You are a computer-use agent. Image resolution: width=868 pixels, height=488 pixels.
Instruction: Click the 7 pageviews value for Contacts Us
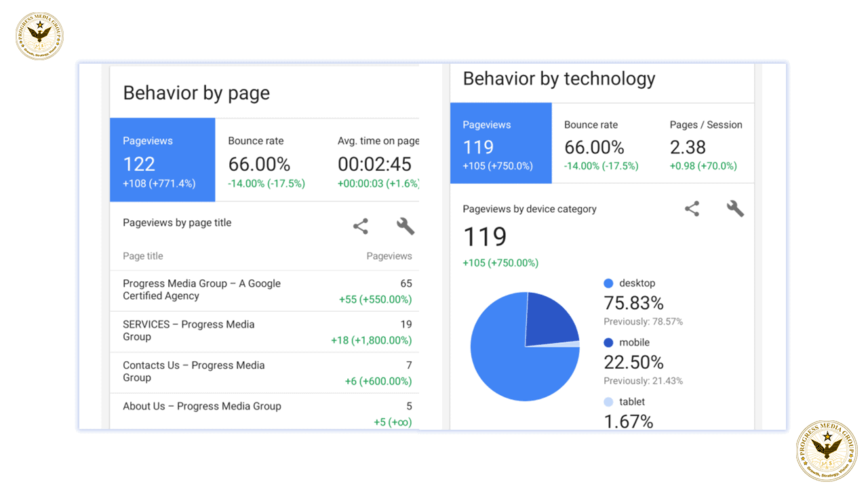(409, 365)
